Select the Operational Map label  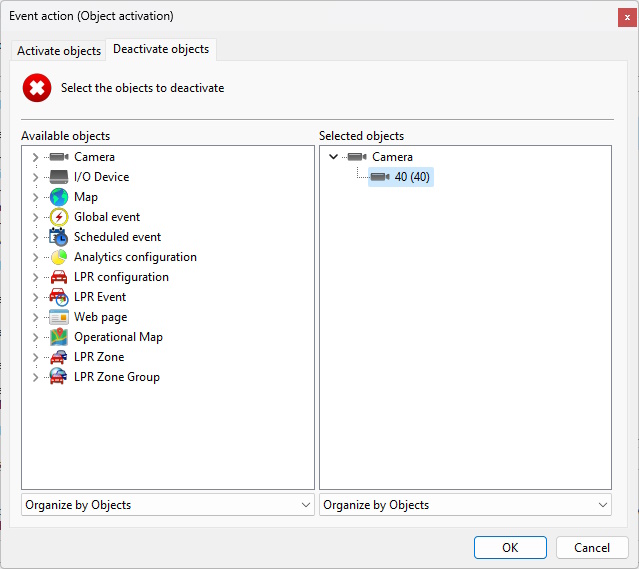118,337
